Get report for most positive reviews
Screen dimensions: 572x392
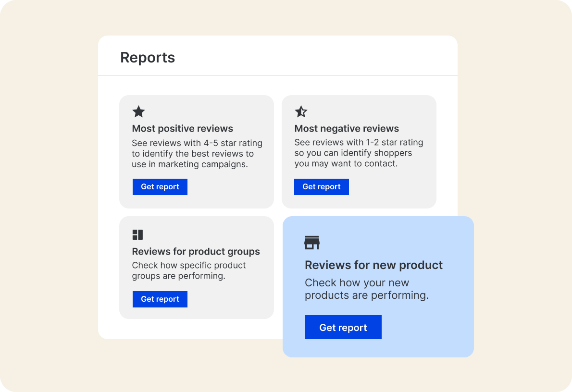point(160,187)
